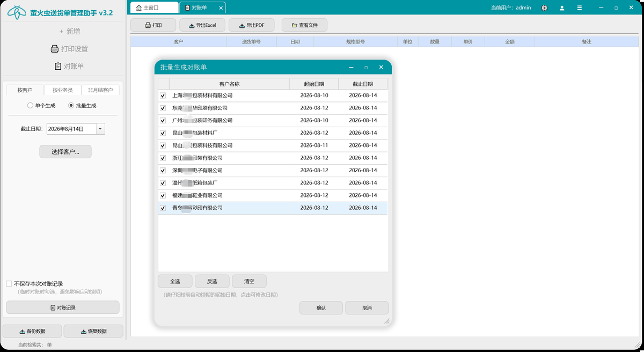This screenshot has width=644, height=352.
Task: Click the 送货单号 column header in main table
Action: coord(251,41)
